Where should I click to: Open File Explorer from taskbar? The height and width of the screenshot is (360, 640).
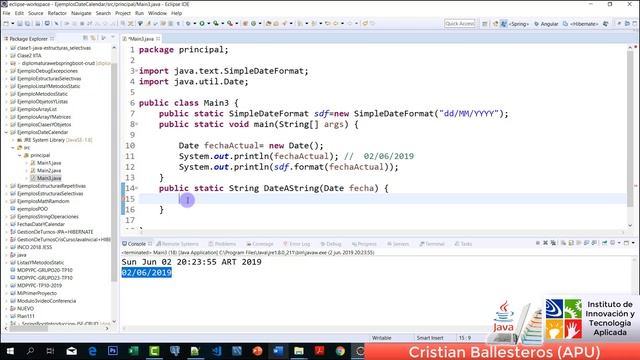point(299,351)
